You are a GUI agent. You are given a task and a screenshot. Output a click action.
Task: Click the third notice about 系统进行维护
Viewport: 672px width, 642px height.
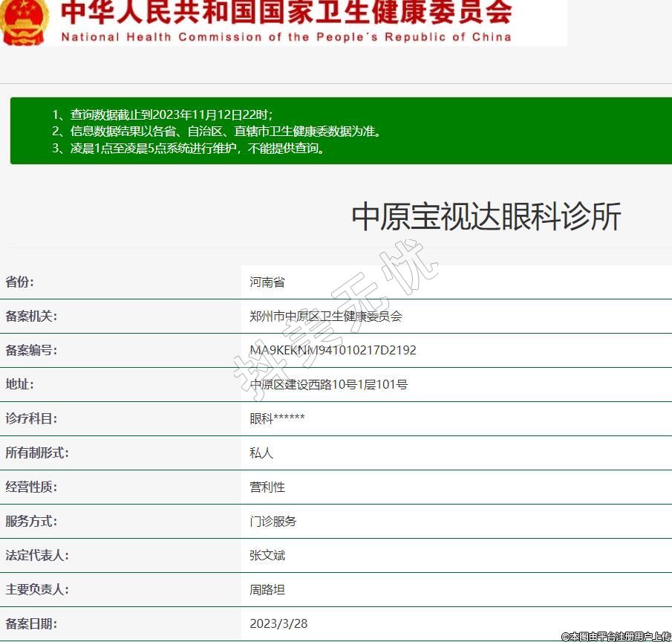[189, 148]
